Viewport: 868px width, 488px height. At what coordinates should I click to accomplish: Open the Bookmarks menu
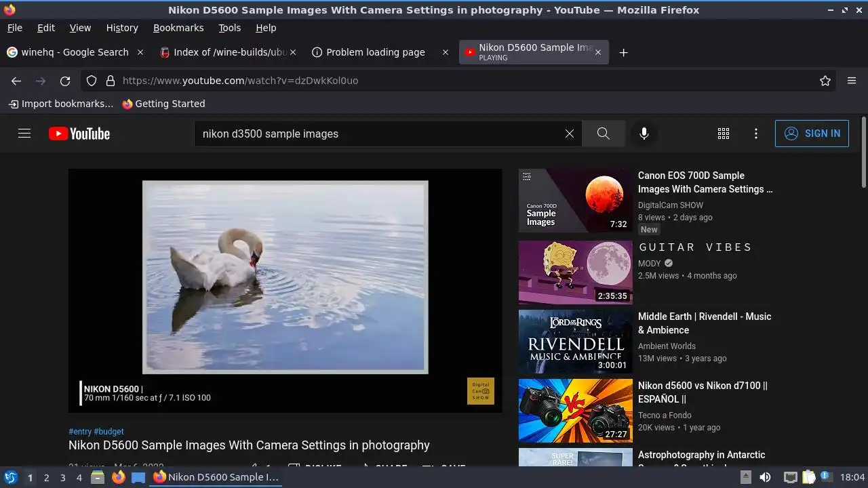(178, 28)
